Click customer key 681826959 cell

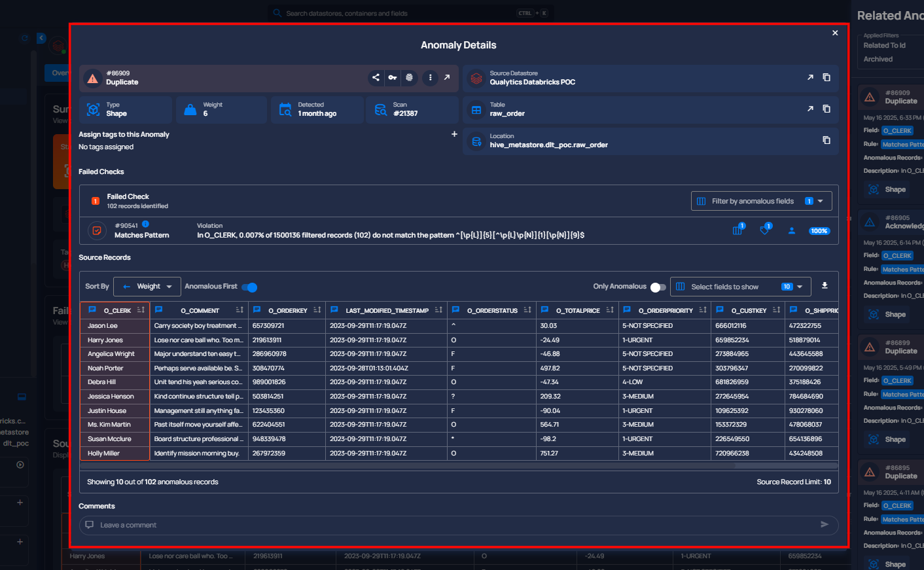coord(748,382)
